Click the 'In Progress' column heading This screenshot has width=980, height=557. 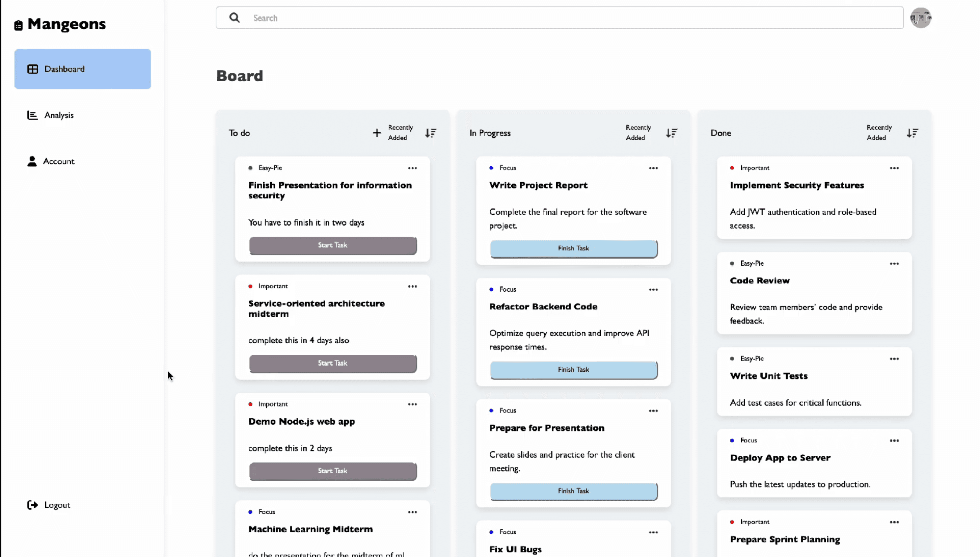(x=490, y=133)
